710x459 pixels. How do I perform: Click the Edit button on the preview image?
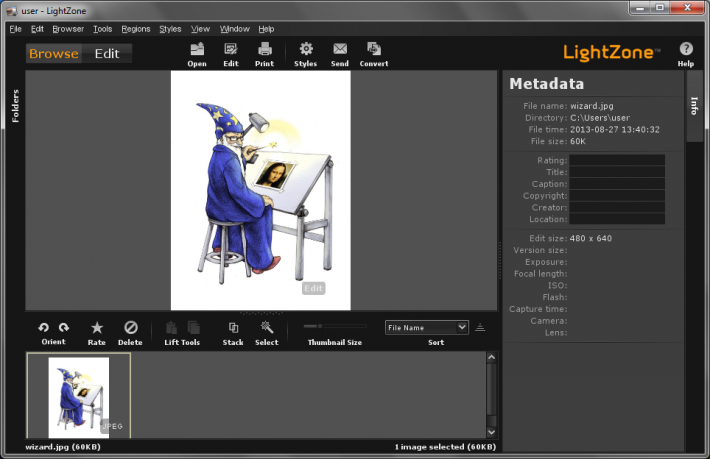pos(313,288)
